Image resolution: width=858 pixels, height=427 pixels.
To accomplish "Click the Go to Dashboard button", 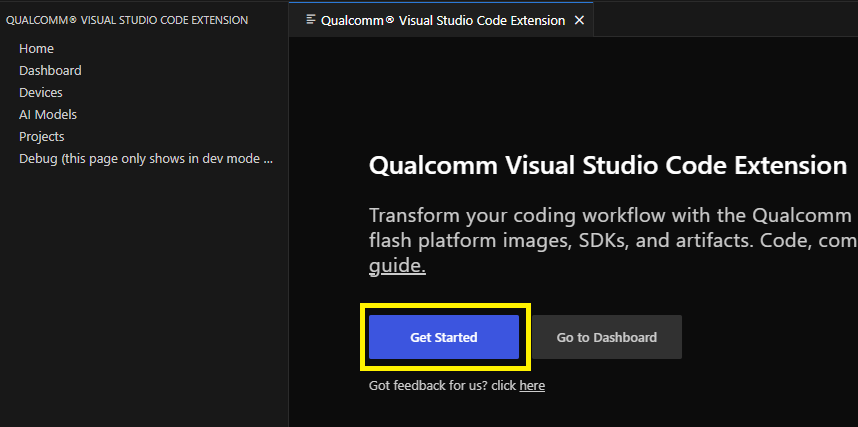I will point(607,337).
